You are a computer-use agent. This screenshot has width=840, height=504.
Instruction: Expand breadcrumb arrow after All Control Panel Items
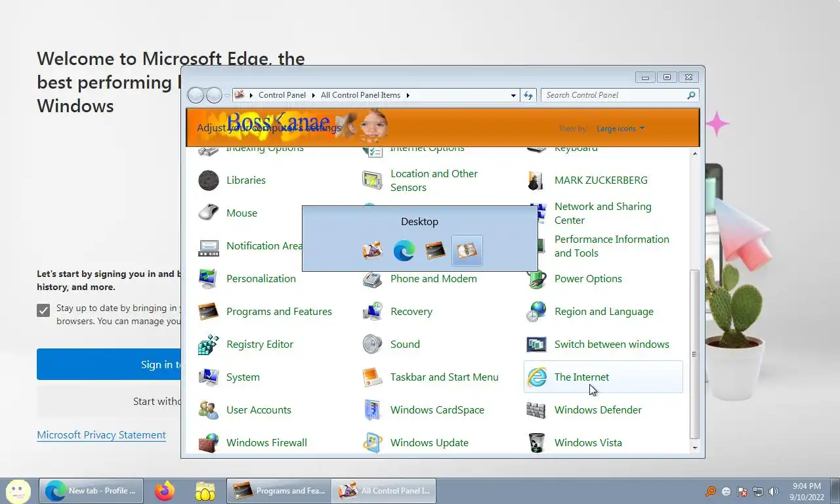pos(408,95)
